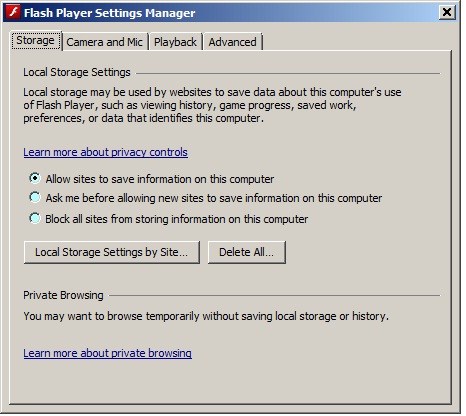Open Local Storage Settings by Site dialog
Screen dimensions: 466x416
click(x=112, y=252)
